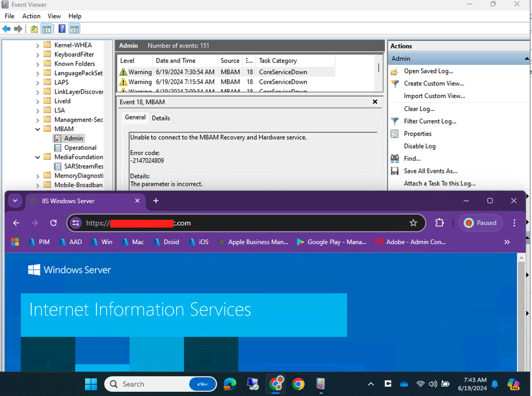The width and height of the screenshot is (532, 396).
Task: Click the Back arrow in Event Viewer toolbar
Action: [6, 29]
